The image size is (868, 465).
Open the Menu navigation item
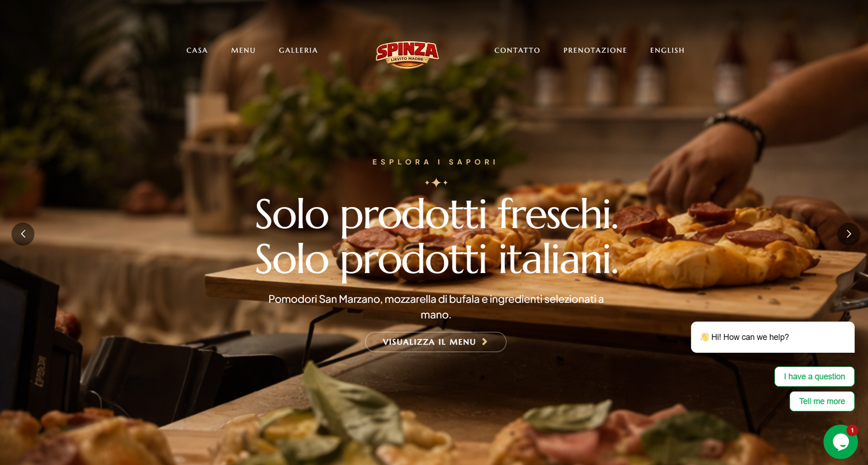click(x=243, y=50)
